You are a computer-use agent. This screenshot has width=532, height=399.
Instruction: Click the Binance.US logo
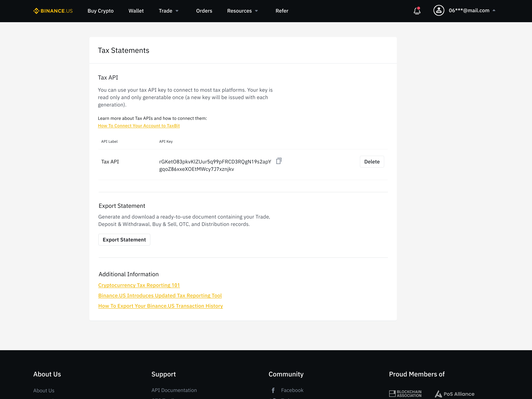click(x=53, y=11)
